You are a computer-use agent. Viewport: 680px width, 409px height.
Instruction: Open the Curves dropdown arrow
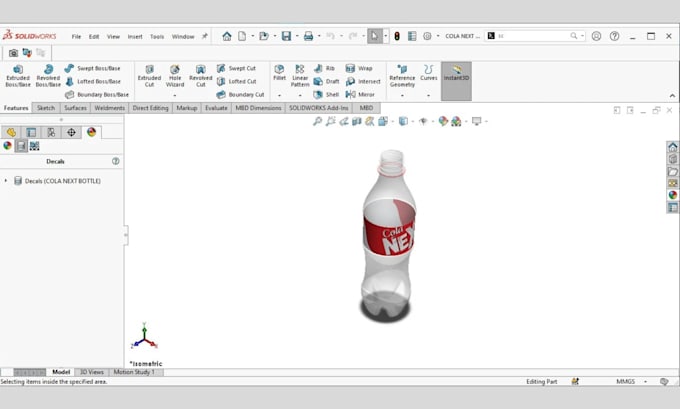coord(428,95)
